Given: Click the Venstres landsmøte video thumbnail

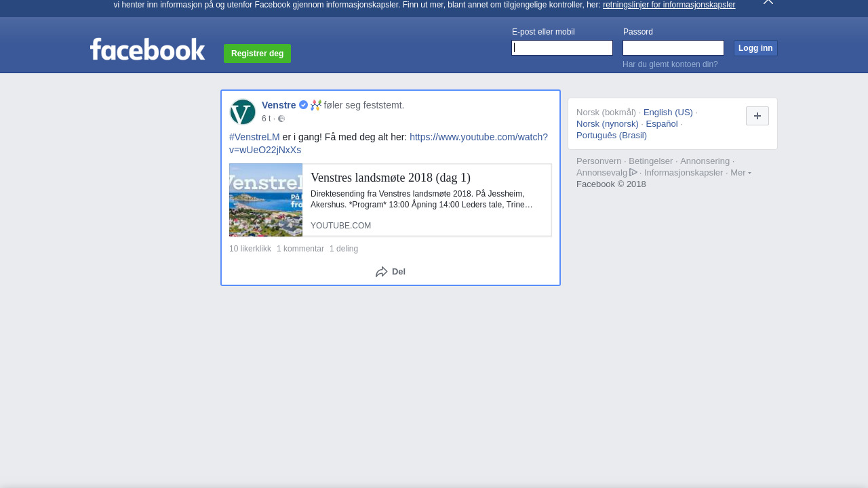Looking at the screenshot, I should tap(266, 200).
